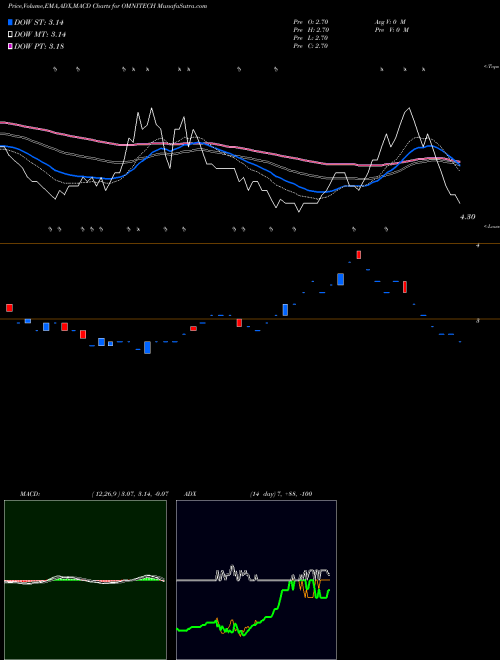Click the magenta DOW PT legend swatch
Screen dimensions: 500x660
click(10, 46)
